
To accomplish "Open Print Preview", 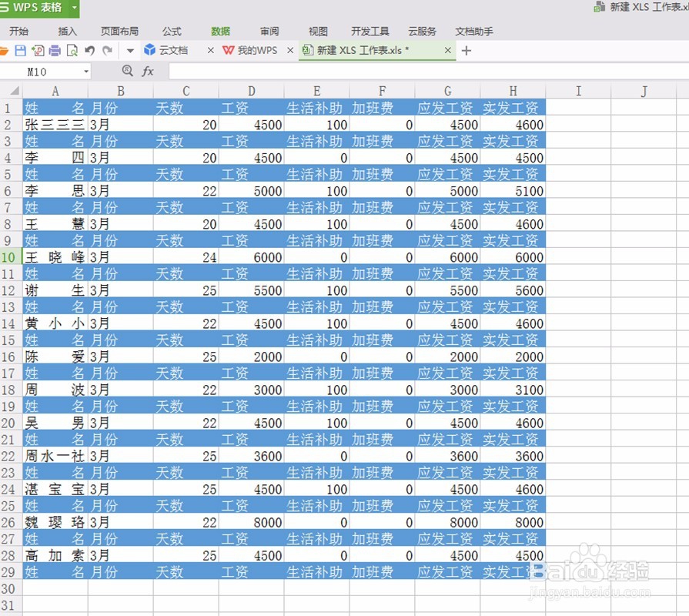I will pyautogui.click(x=72, y=50).
